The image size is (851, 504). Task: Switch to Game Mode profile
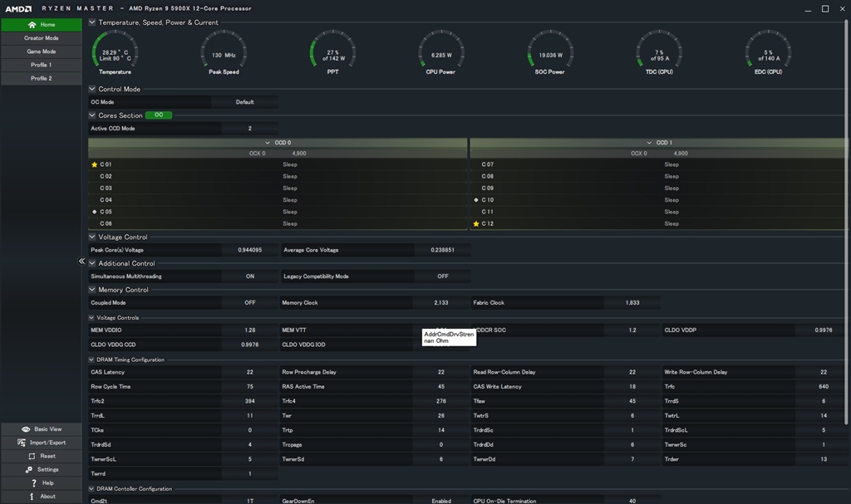tap(41, 51)
